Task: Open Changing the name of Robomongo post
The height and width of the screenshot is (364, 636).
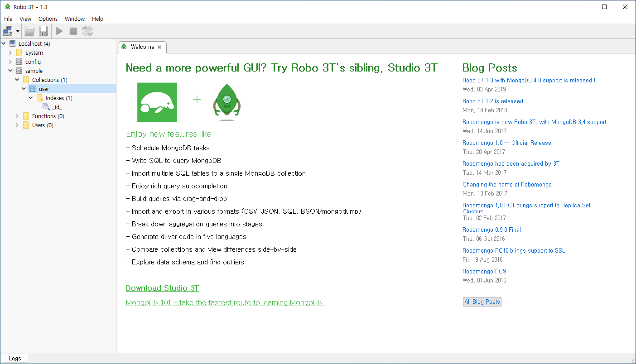Action: coord(507,184)
